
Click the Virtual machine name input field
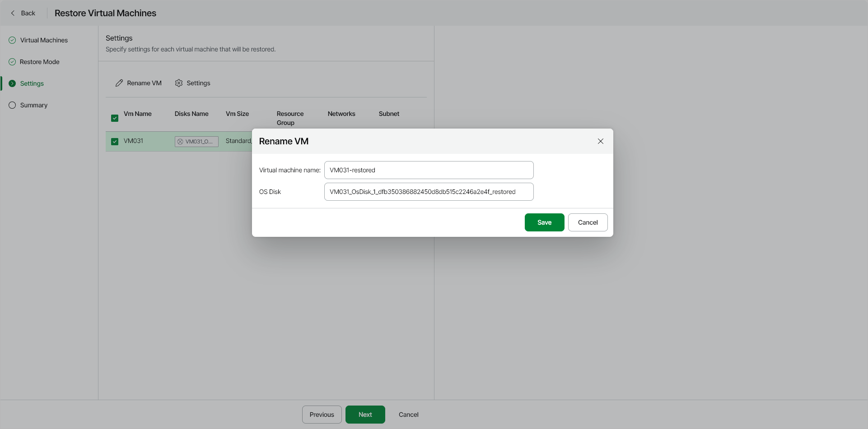pyautogui.click(x=429, y=170)
